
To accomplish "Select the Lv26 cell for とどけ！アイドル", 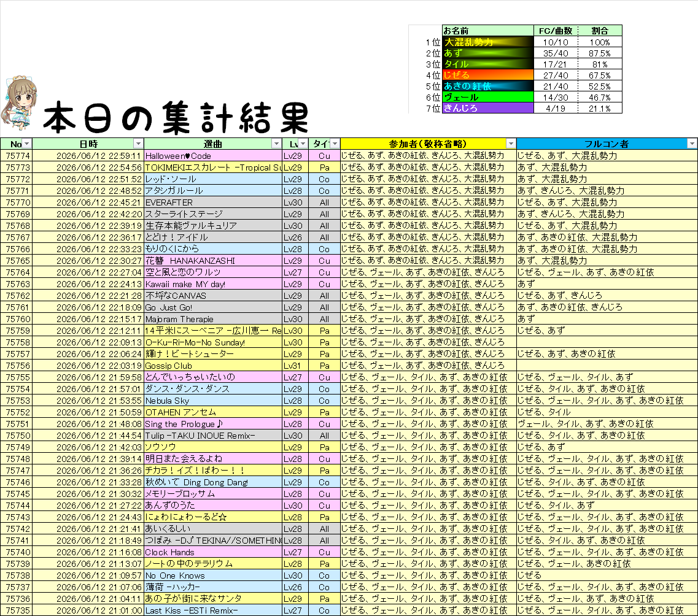I will [x=295, y=237].
